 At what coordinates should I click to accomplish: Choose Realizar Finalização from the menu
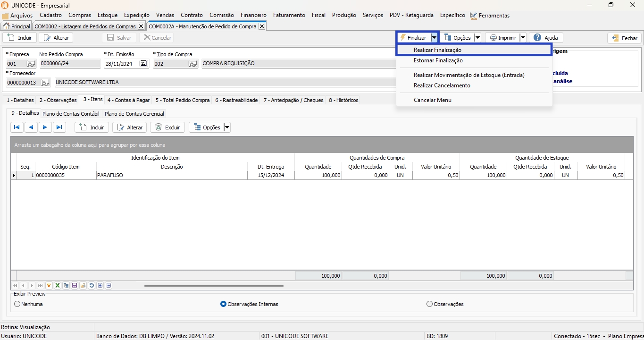pyautogui.click(x=437, y=50)
